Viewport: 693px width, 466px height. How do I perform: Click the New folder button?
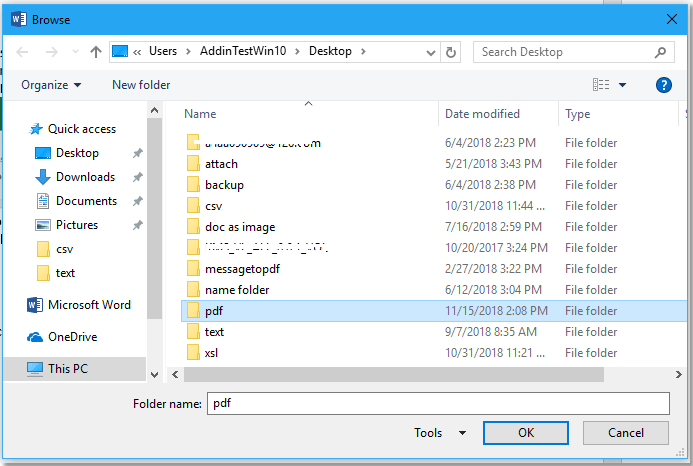pos(141,85)
